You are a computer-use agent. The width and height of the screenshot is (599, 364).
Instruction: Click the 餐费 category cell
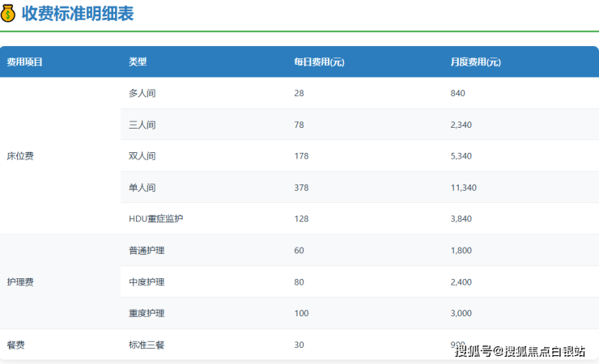[x=15, y=345]
